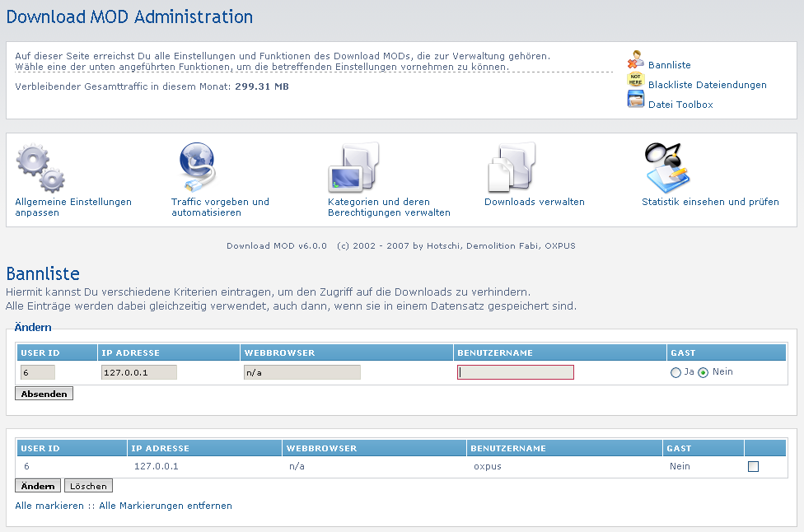Tick the checkbox for the oxpus entry
Viewport: 804px width, 532px height.
[753, 467]
